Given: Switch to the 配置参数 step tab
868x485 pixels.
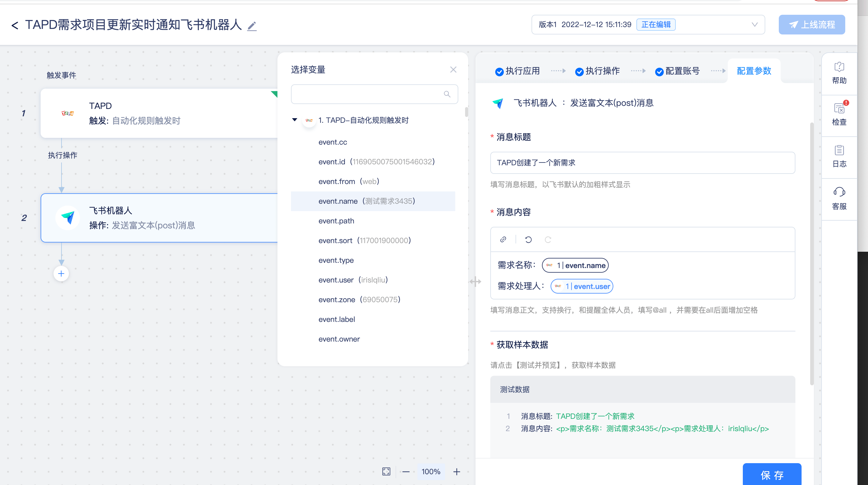Looking at the screenshot, I should 754,71.
